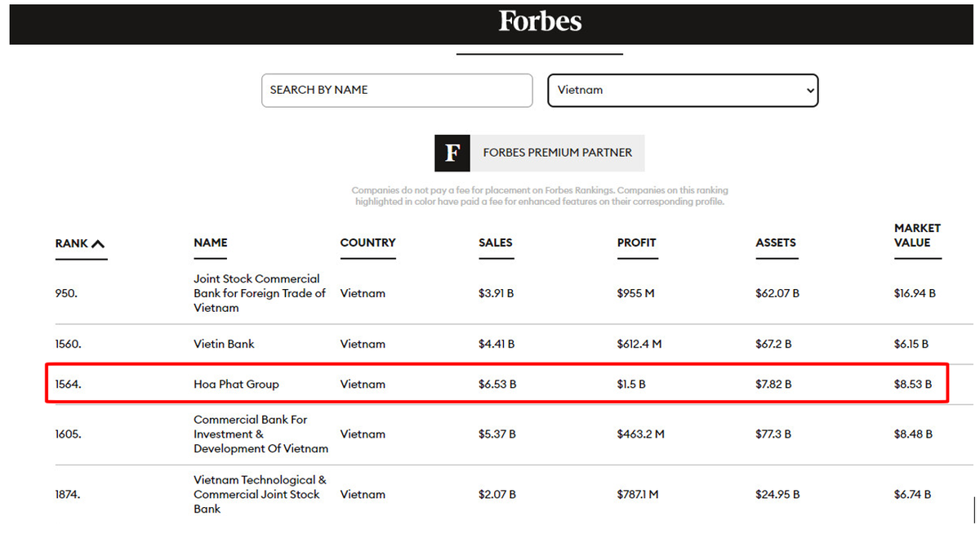980x543 pixels.
Task: Open Hoa Phat Group company profile
Action: [x=236, y=385]
